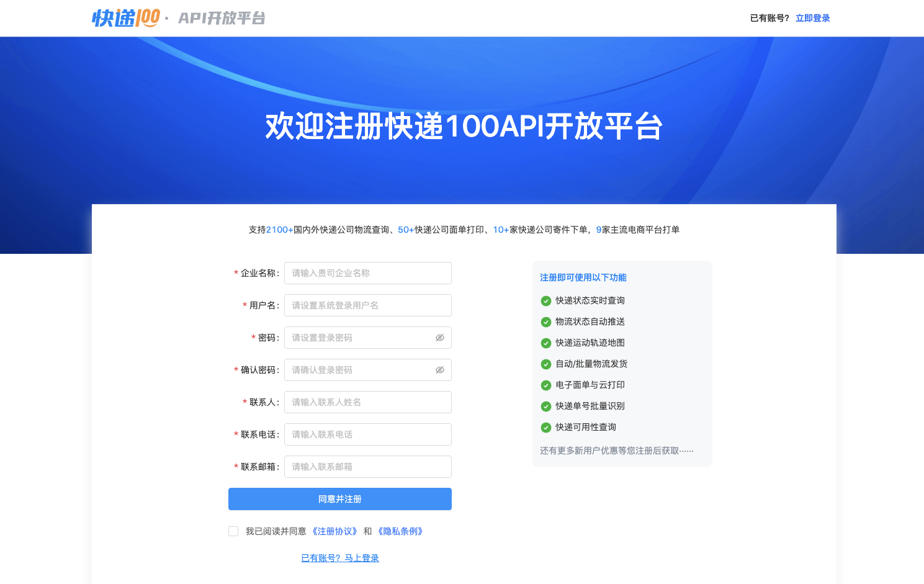Click the 快递100 logo
This screenshot has height=584, width=924.
tap(126, 18)
